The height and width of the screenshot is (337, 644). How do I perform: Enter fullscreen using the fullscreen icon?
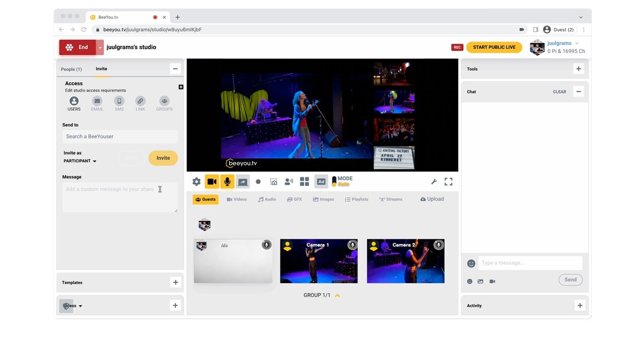(x=448, y=181)
